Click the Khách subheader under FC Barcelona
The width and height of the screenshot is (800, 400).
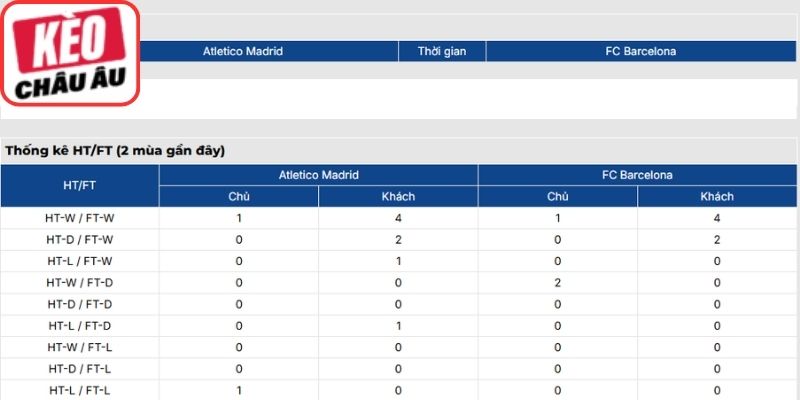[717, 196]
